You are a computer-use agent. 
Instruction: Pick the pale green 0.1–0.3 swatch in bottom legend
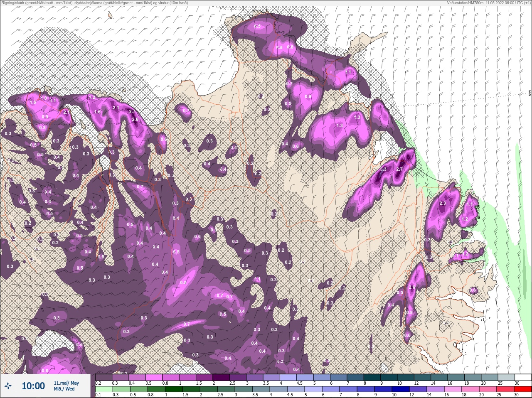[x=104, y=388]
